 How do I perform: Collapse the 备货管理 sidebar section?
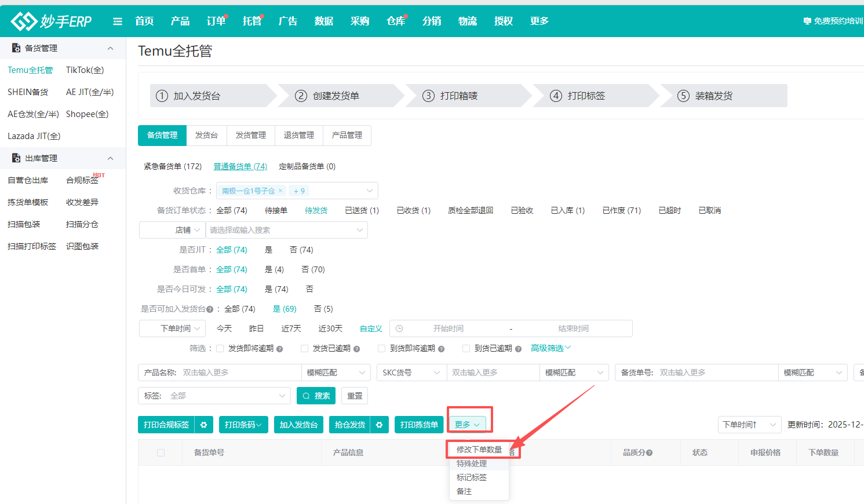[111, 48]
